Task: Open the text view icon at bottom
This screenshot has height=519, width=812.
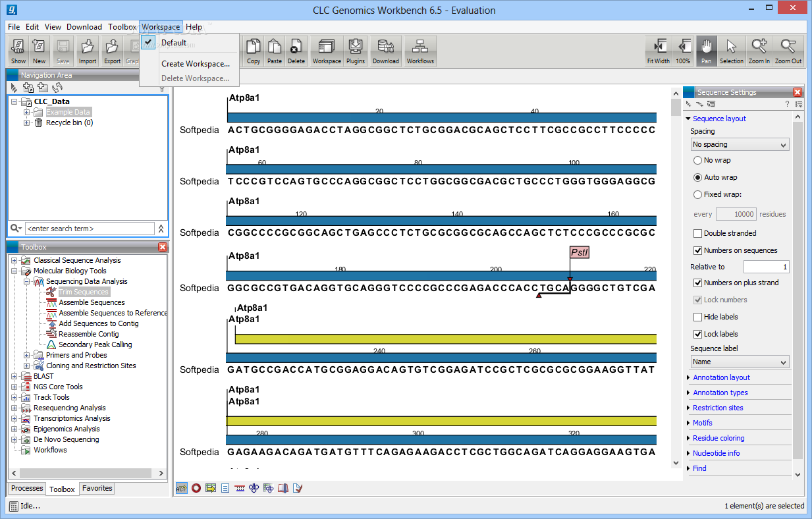Action: pyautogui.click(x=225, y=488)
